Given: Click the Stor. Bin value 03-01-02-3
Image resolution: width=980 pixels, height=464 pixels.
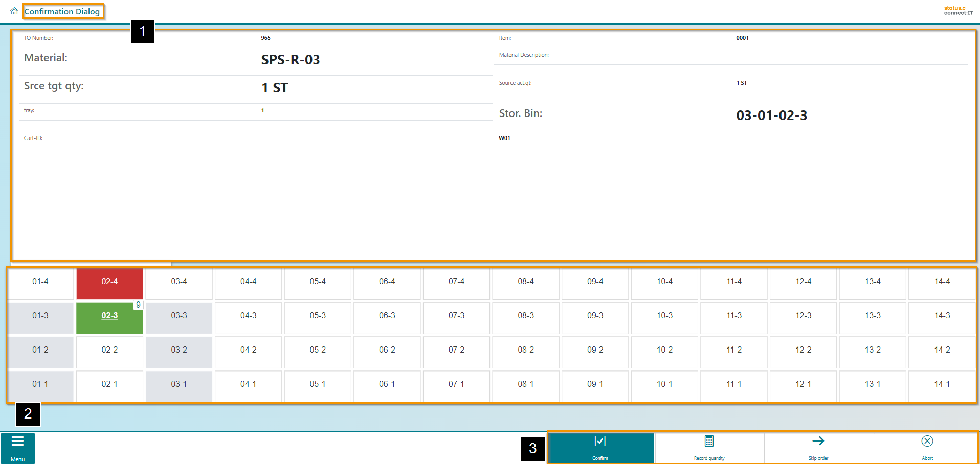Looking at the screenshot, I should (x=771, y=115).
